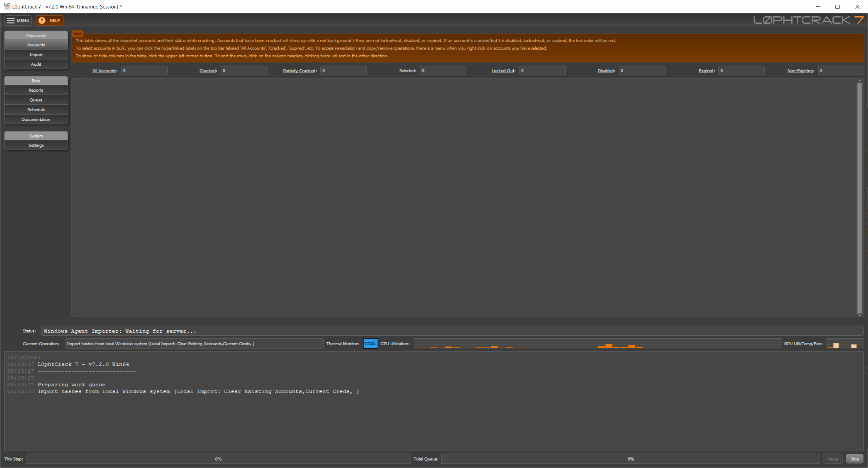Click the CPU Utilization graph
Viewport: 868px width, 468px height.
[597, 344]
